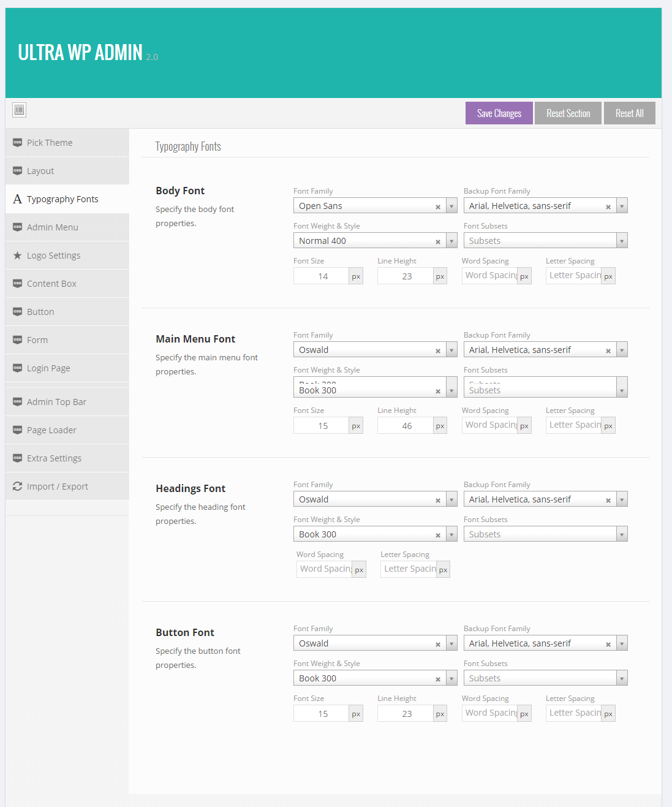Click the expand-all sections icon
672x807 pixels.
coord(20,110)
